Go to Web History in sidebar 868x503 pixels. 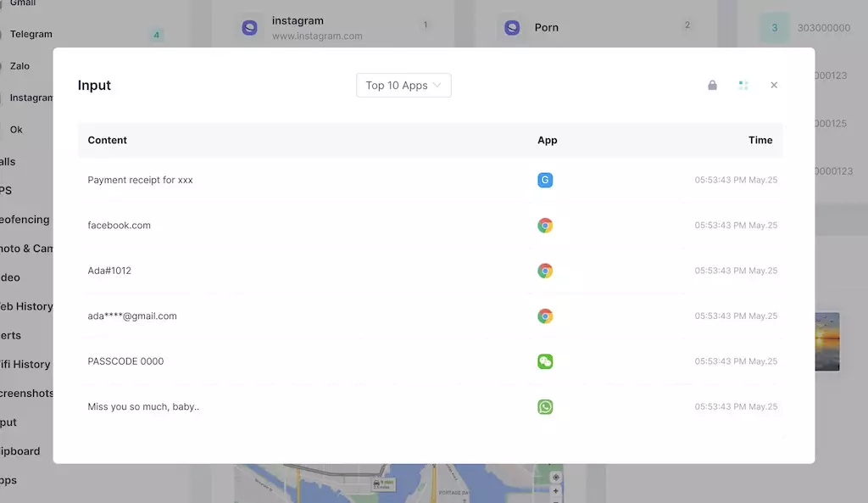(26, 306)
